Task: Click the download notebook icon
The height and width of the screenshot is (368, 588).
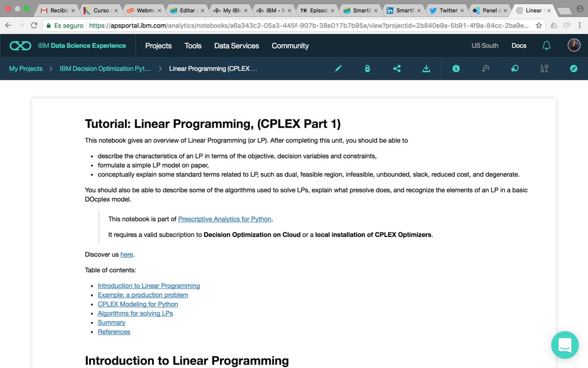Action: coord(426,69)
